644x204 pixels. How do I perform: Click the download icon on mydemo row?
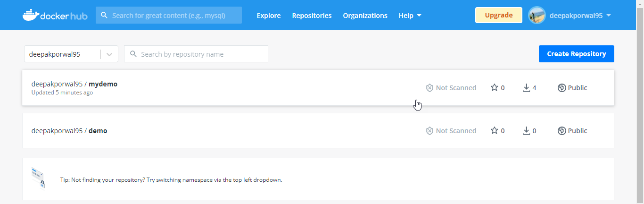[527, 88]
